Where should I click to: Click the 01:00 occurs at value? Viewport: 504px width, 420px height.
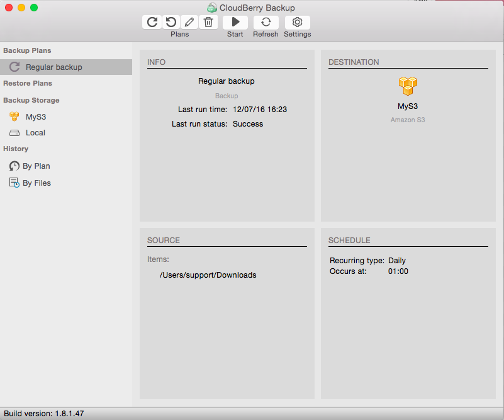tap(398, 271)
